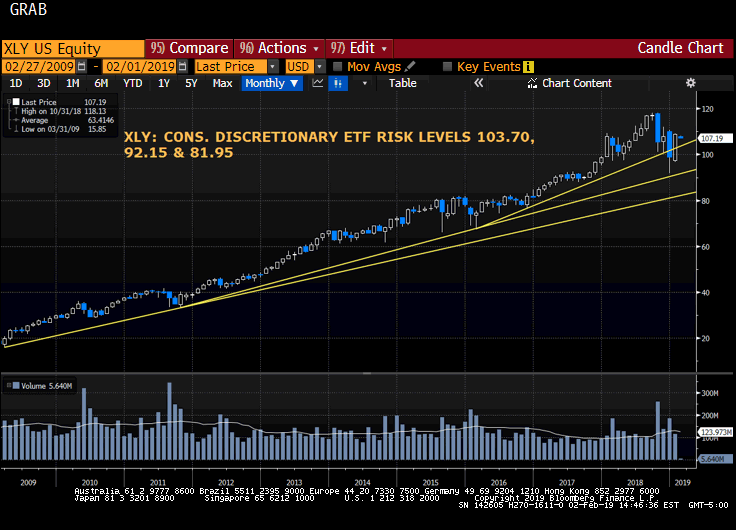
Task: Toggle the Last Price legend checkbox
Action: tap(16, 102)
